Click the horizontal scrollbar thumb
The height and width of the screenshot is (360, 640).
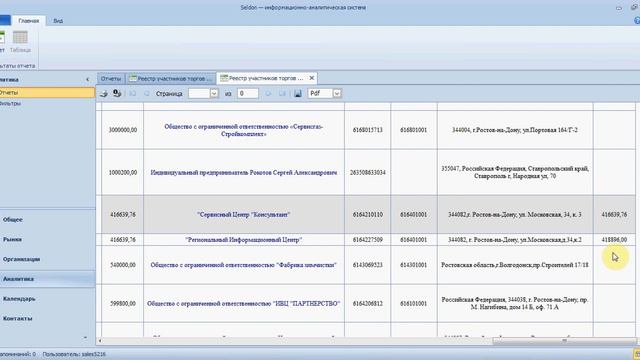pos(564,341)
